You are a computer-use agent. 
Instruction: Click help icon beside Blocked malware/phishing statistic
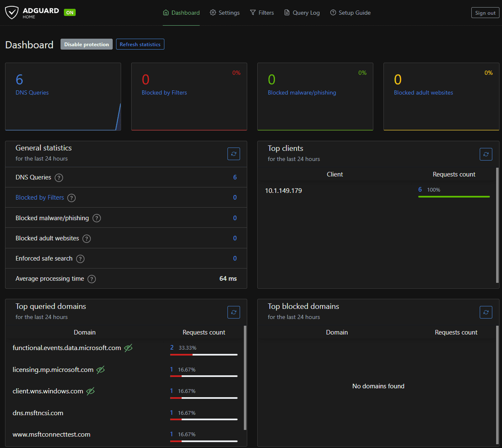point(97,218)
